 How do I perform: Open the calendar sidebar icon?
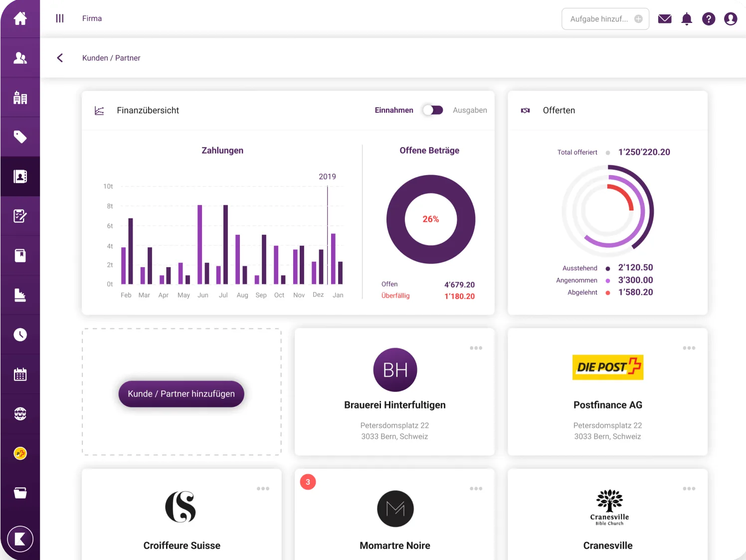[x=20, y=374]
